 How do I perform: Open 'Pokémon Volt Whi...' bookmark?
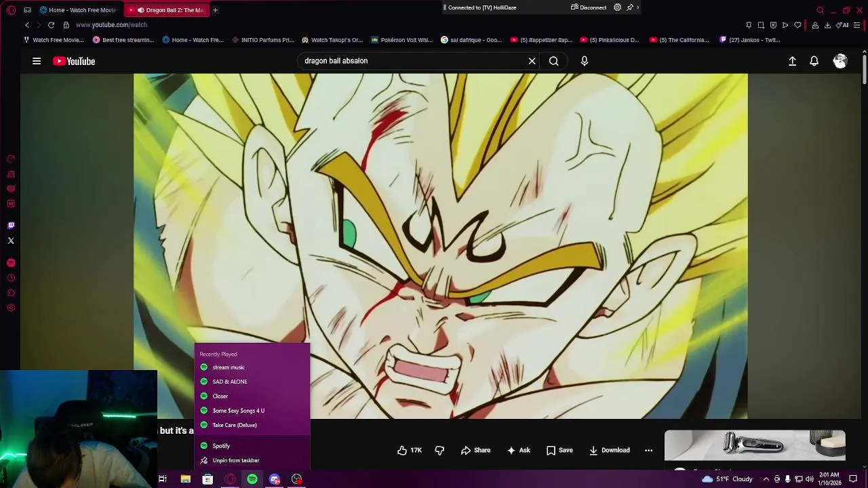pos(401,40)
